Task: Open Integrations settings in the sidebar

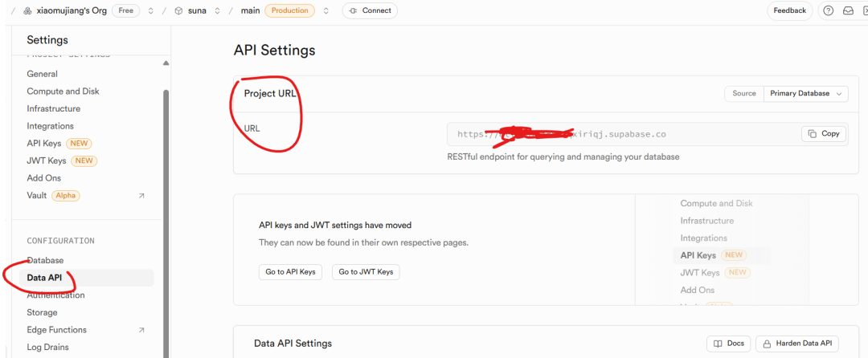Action: [51, 126]
